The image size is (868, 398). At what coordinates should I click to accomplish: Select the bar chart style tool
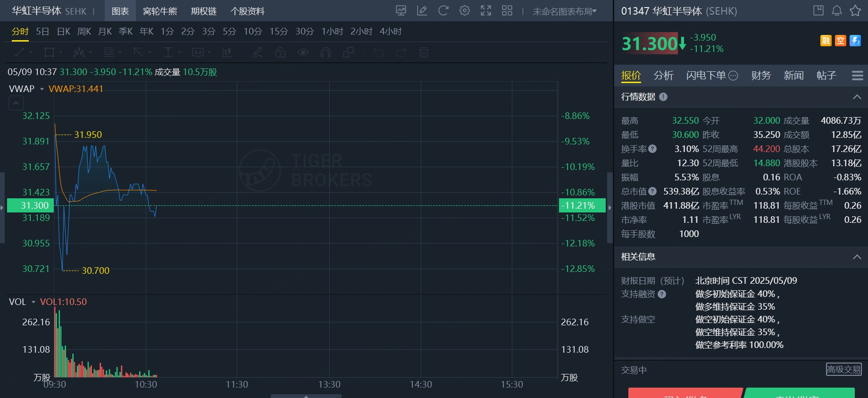tap(227, 52)
